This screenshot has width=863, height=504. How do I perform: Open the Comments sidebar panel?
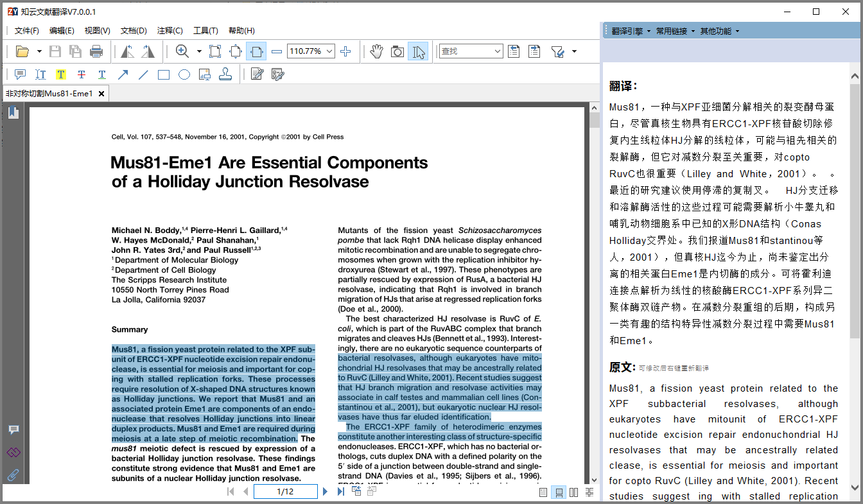pos(13,430)
